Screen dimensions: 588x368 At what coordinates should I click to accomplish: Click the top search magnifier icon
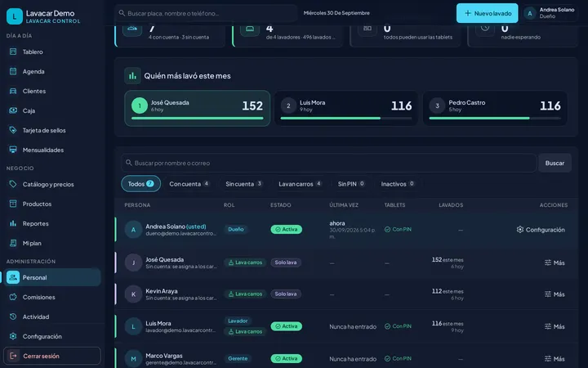tap(122, 13)
